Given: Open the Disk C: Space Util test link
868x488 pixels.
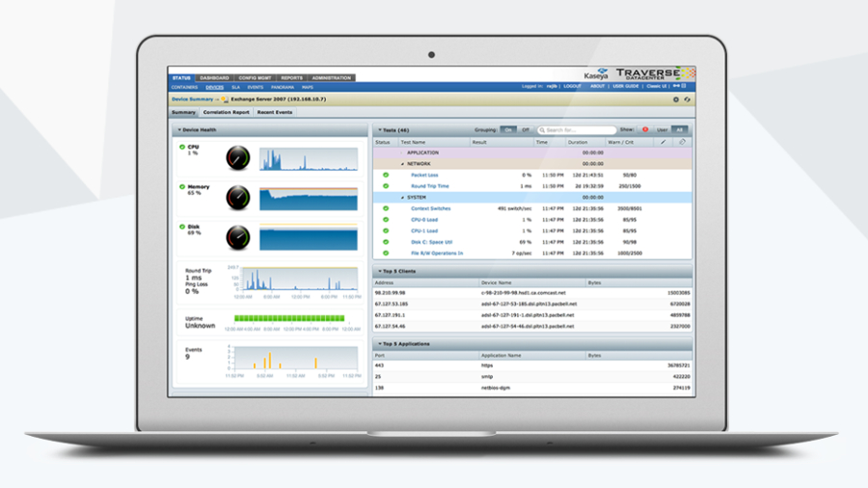Looking at the screenshot, I should (x=432, y=242).
